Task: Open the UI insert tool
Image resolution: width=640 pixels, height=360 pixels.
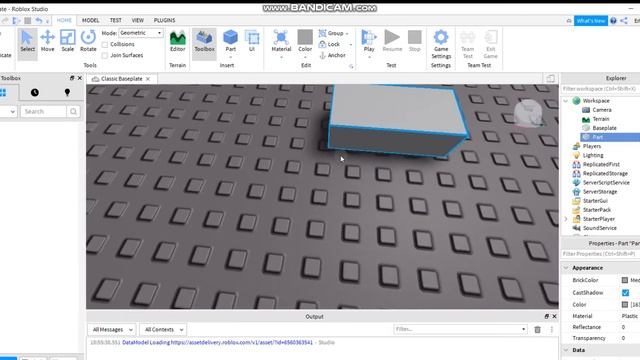Action: 252,41
